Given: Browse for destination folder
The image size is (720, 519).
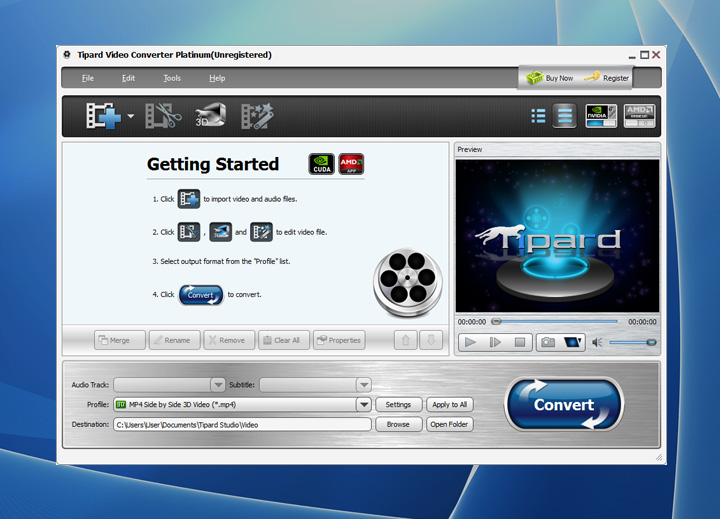Looking at the screenshot, I should 398,424.
